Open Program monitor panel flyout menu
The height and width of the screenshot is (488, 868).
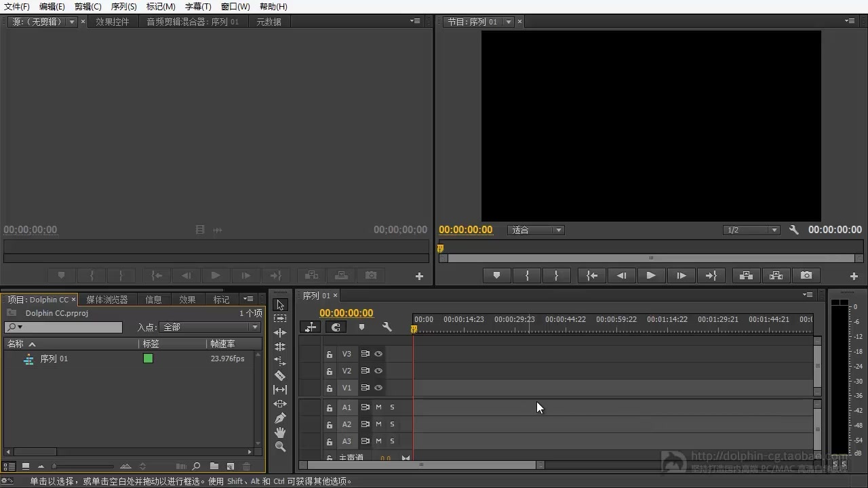point(850,21)
